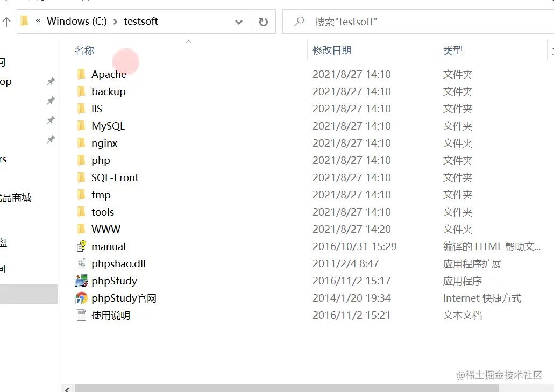
Task: Click the phpStudy官网 shortcut name
Action: tap(124, 298)
